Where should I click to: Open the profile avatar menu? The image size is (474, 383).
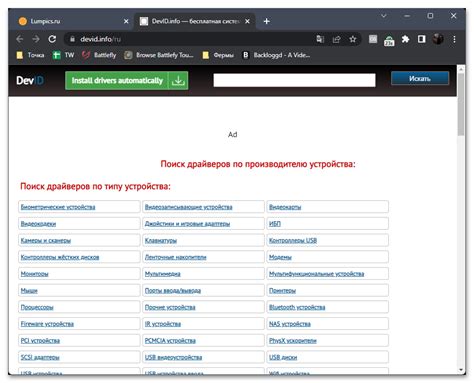coord(438,39)
